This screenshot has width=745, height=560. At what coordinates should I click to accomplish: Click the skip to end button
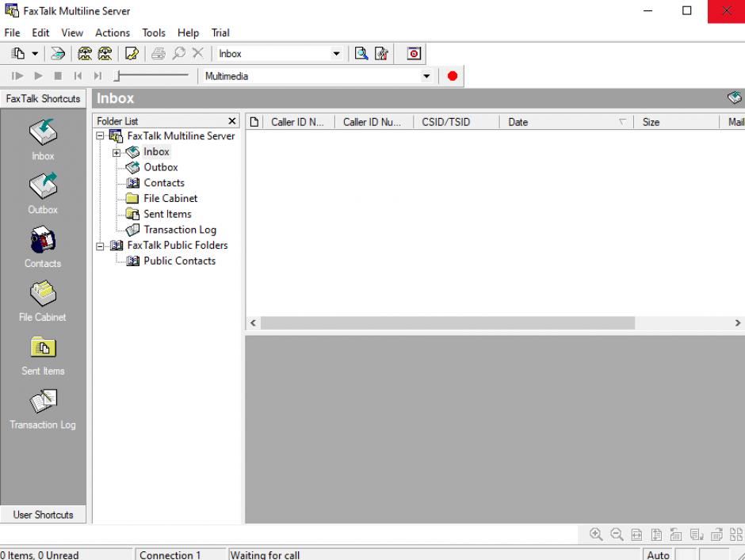point(97,76)
